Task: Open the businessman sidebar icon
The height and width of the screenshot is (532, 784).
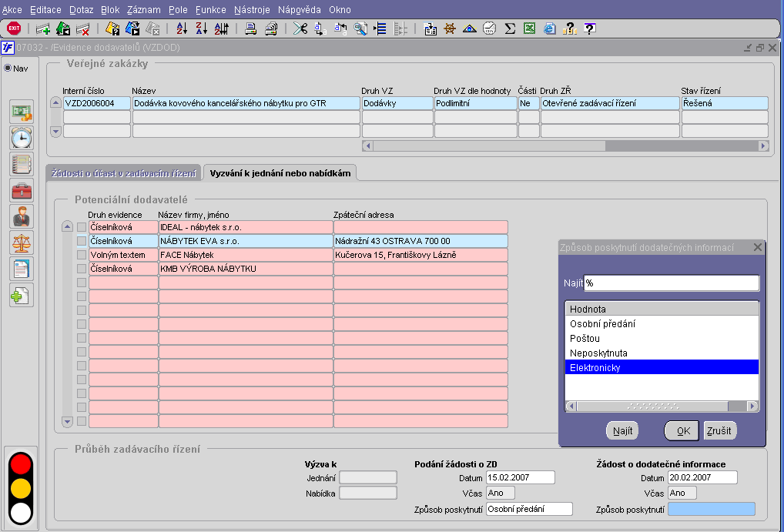Action: [x=22, y=216]
